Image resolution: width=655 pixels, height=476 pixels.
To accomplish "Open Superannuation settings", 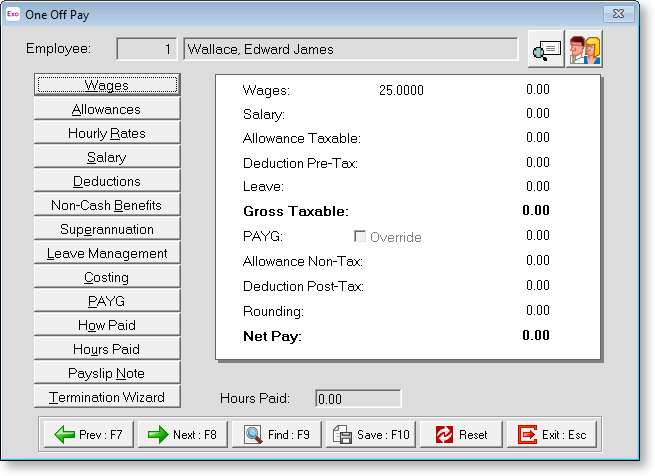I will (x=106, y=229).
